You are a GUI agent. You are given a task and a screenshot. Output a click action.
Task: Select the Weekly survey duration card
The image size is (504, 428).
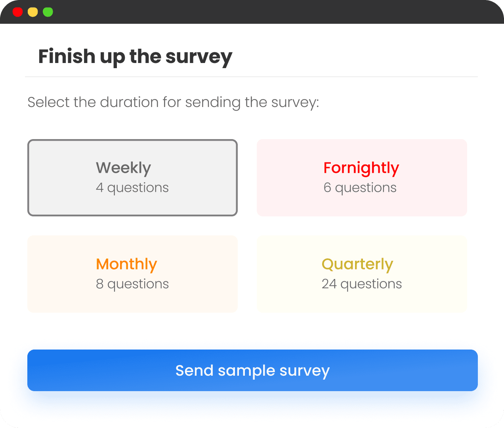[132, 178]
